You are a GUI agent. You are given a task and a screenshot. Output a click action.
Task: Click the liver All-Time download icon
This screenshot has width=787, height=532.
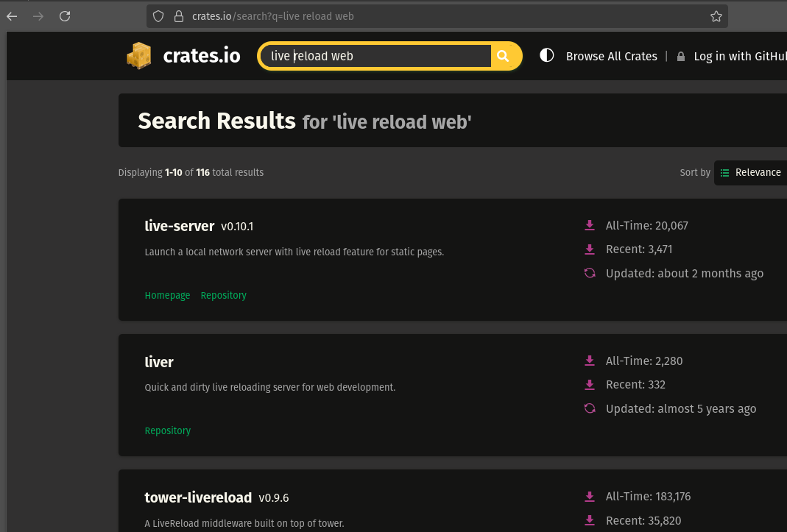pyautogui.click(x=590, y=361)
